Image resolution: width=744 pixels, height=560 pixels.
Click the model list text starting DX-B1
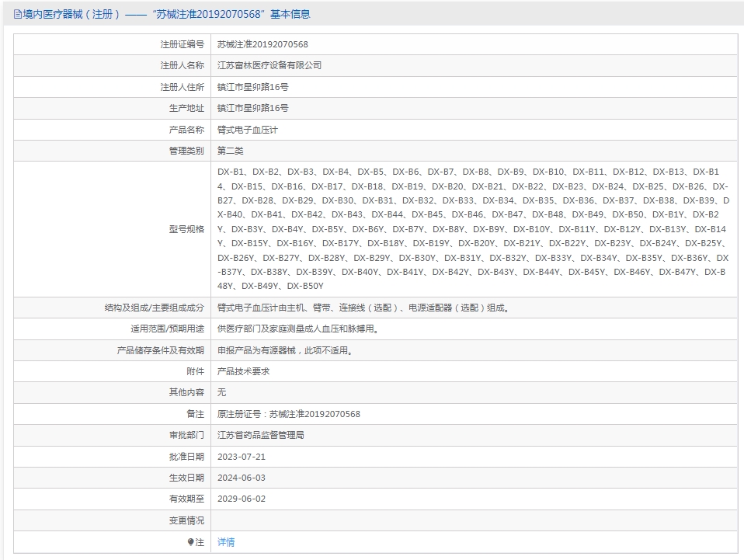point(473,229)
